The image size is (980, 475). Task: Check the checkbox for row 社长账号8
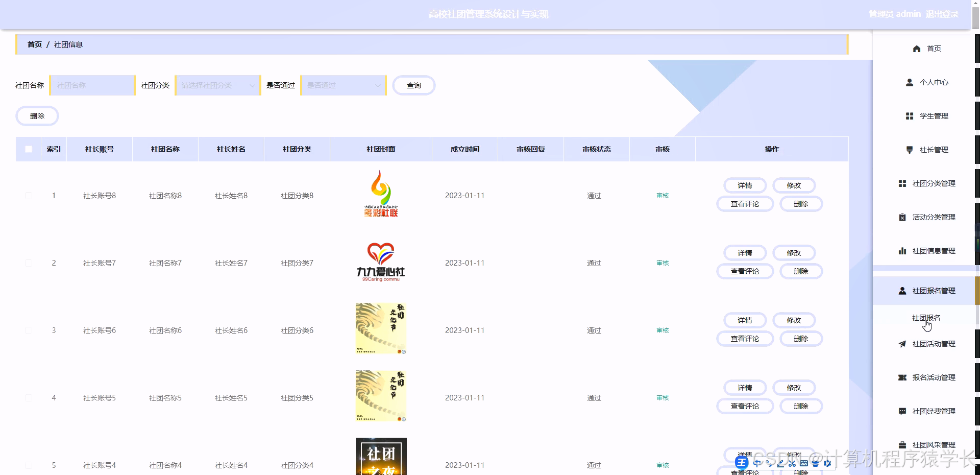29,196
